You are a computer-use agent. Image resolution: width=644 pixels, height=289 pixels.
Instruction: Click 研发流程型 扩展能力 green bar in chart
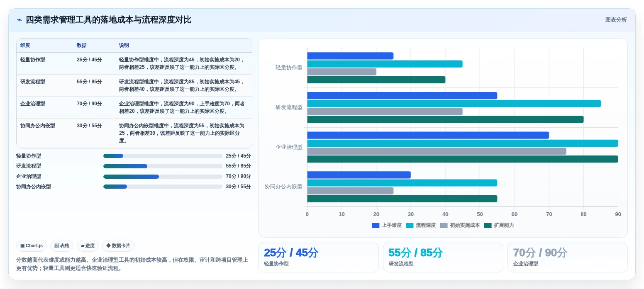(x=445, y=119)
